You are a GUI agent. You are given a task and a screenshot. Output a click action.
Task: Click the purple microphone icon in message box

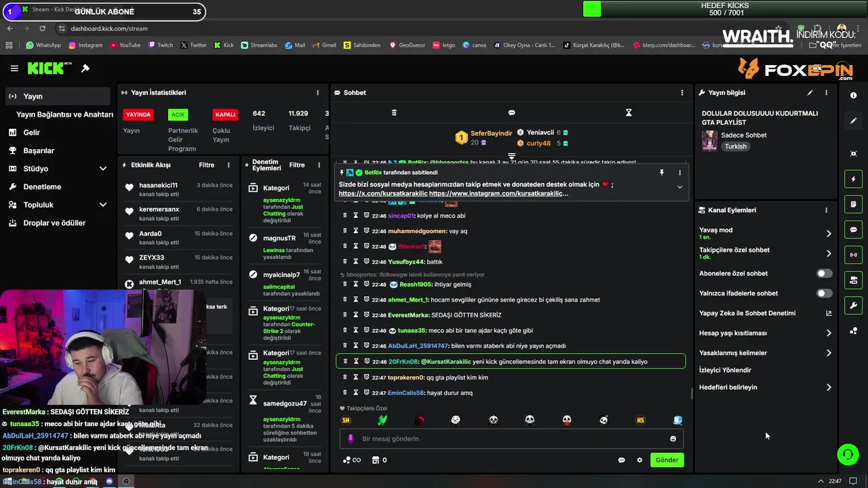pyautogui.click(x=351, y=439)
